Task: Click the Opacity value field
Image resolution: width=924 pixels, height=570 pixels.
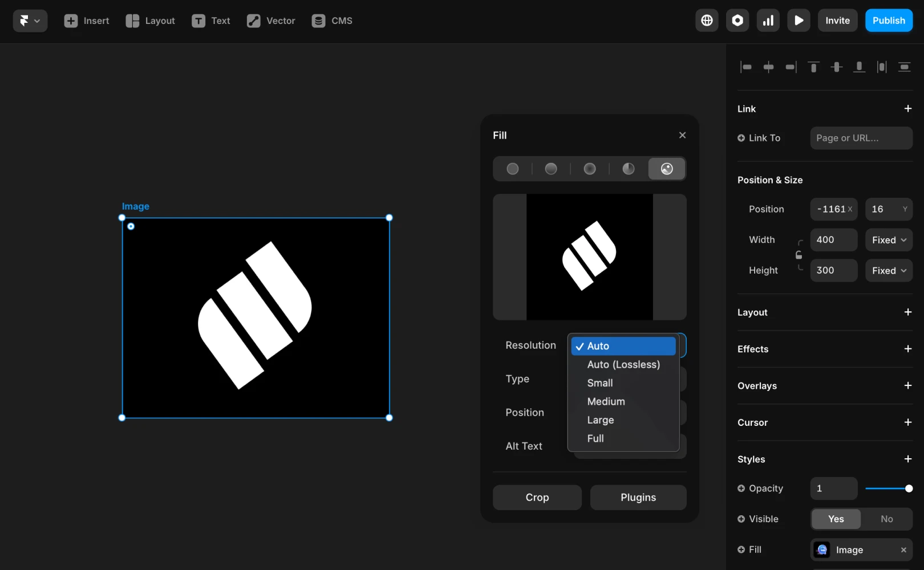Action: pos(834,488)
